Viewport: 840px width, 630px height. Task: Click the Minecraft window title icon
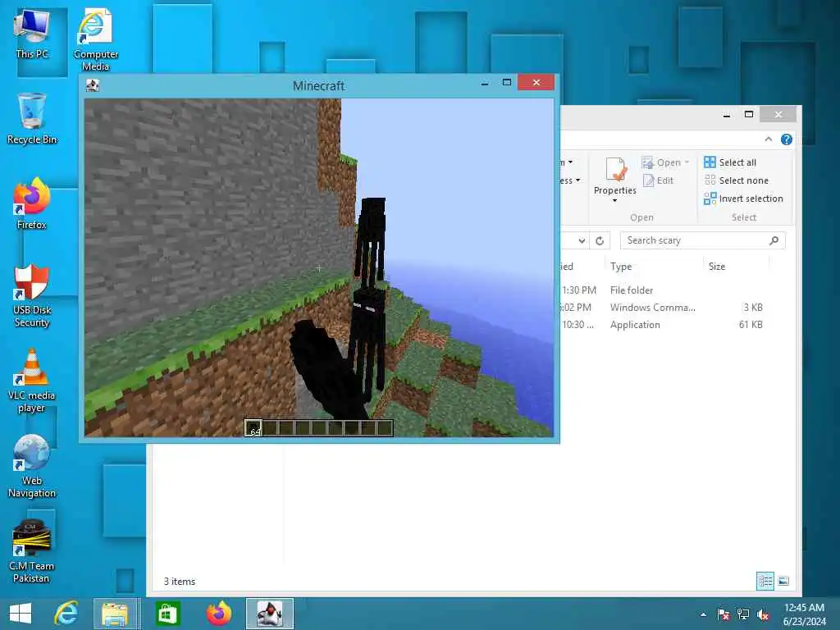tap(93, 85)
